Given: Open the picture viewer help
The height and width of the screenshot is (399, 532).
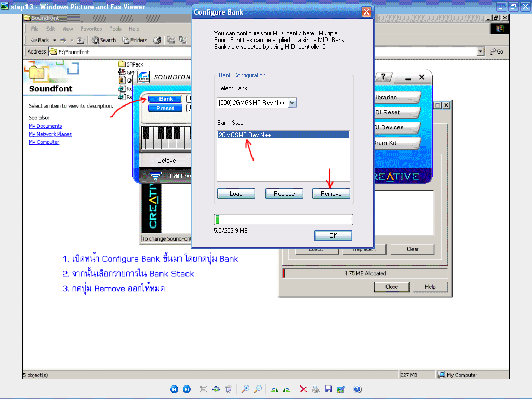Looking at the screenshot, I should 357,389.
